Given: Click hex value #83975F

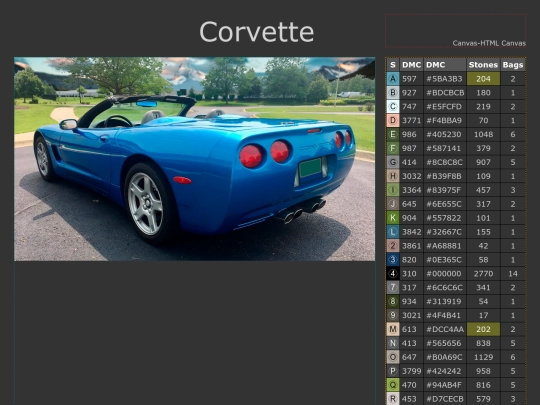Looking at the screenshot, I should [444, 190].
